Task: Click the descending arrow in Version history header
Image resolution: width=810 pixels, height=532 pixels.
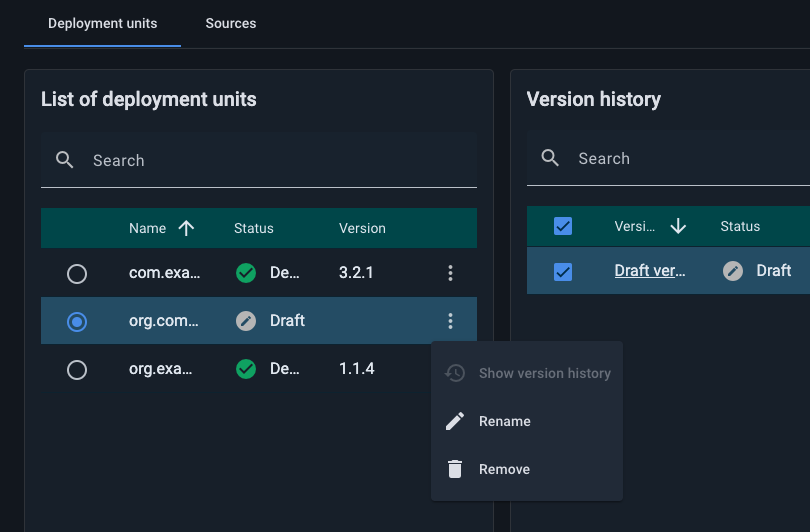Action: click(x=678, y=226)
